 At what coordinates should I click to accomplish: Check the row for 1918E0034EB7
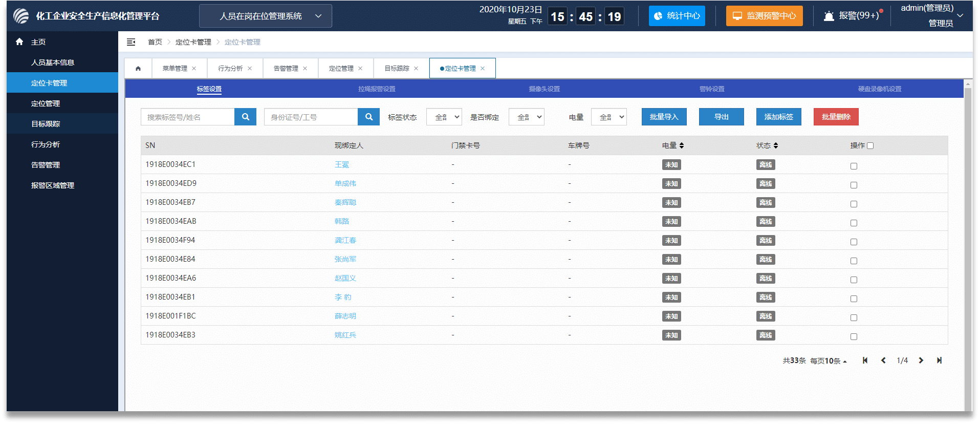(854, 204)
